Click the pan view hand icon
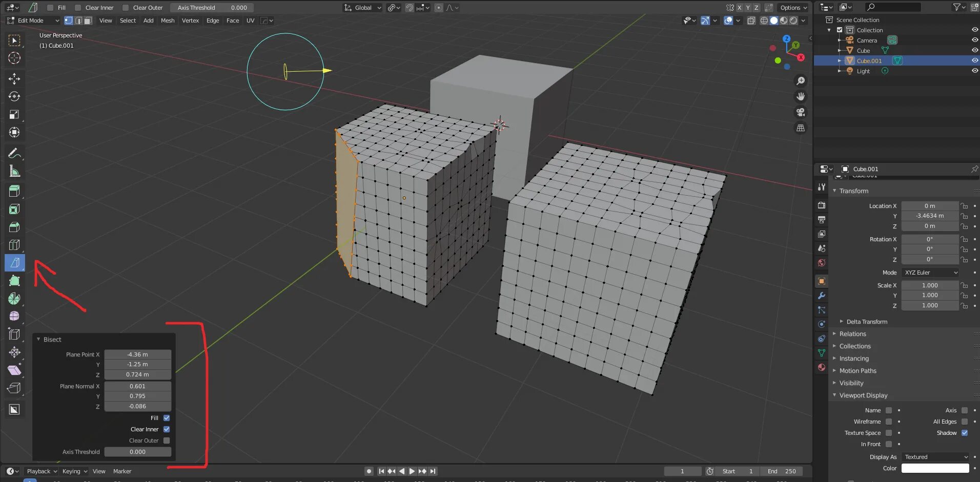The height and width of the screenshot is (482, 980). pyautogui.click(x=801, y=96)
